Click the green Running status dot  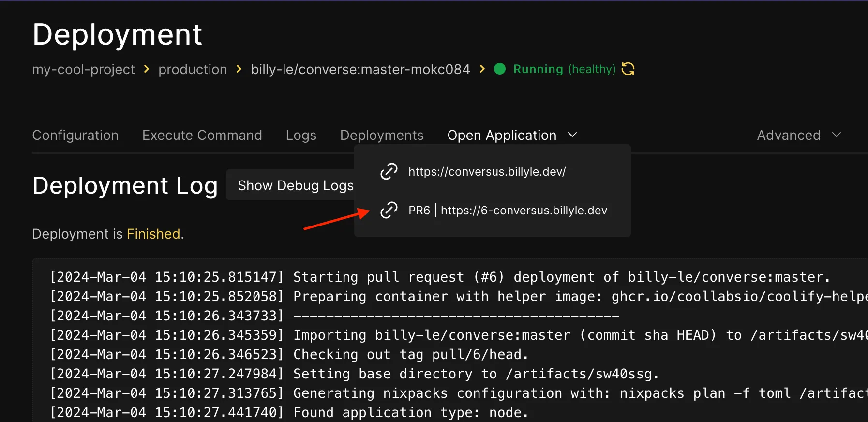point(500,69)
